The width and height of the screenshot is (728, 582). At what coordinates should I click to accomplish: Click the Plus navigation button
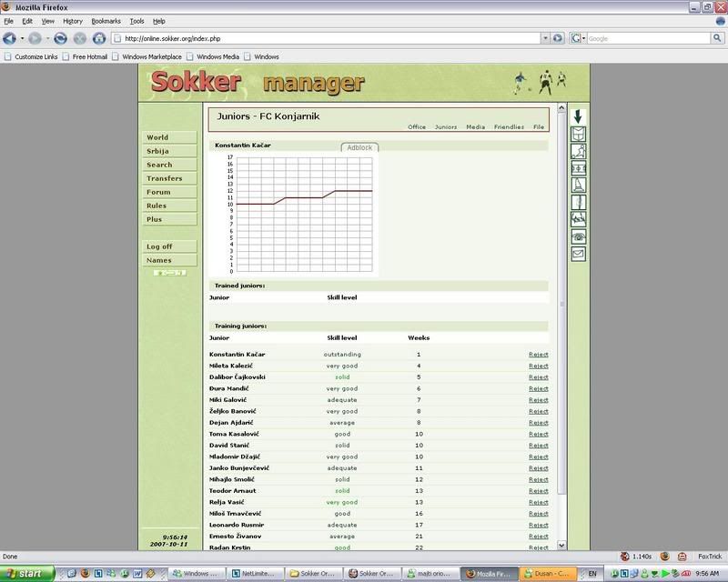(169, 219)
